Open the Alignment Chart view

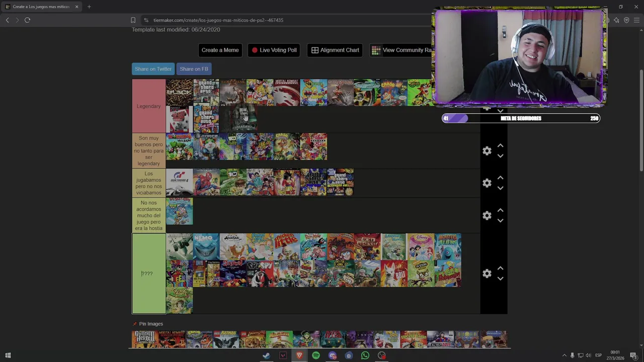(335, 50)
